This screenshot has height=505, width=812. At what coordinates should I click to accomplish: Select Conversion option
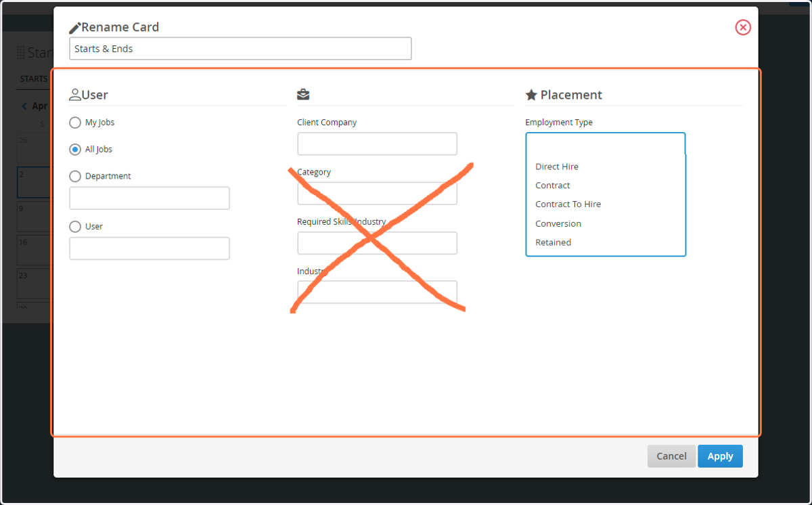pyautogui.click(x=558, y=223)
